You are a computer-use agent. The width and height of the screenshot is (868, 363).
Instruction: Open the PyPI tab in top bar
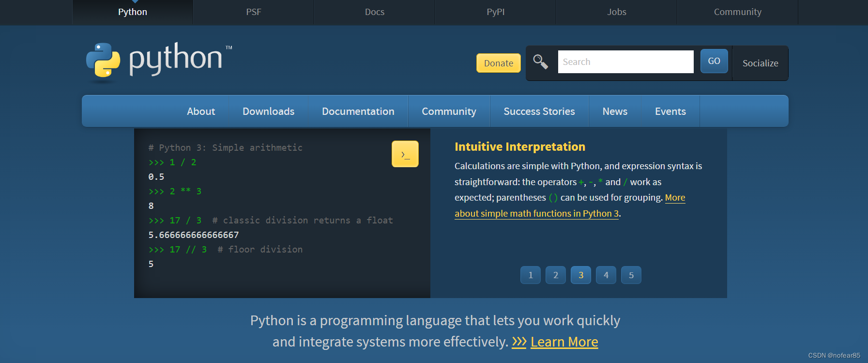click(496, 12)
